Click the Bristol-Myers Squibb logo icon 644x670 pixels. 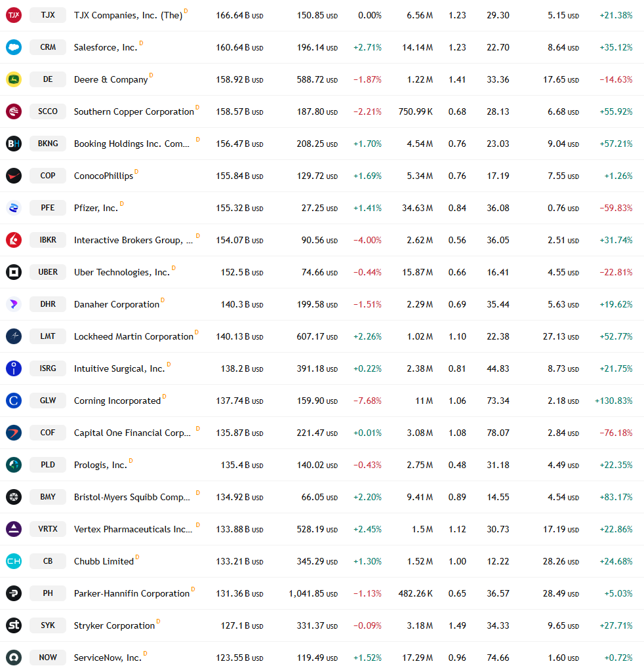14,497
